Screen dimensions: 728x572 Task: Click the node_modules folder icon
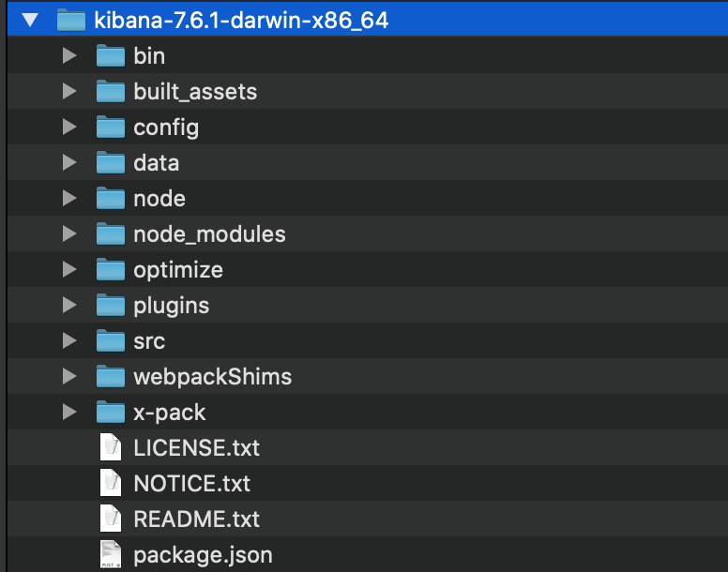pos(110,234)
